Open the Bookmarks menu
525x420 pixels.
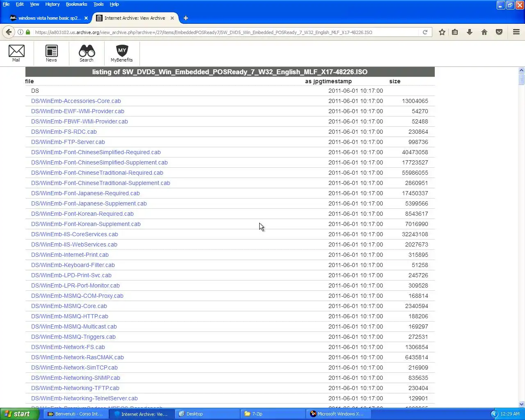pyautogui.click(x=76, y=4)
